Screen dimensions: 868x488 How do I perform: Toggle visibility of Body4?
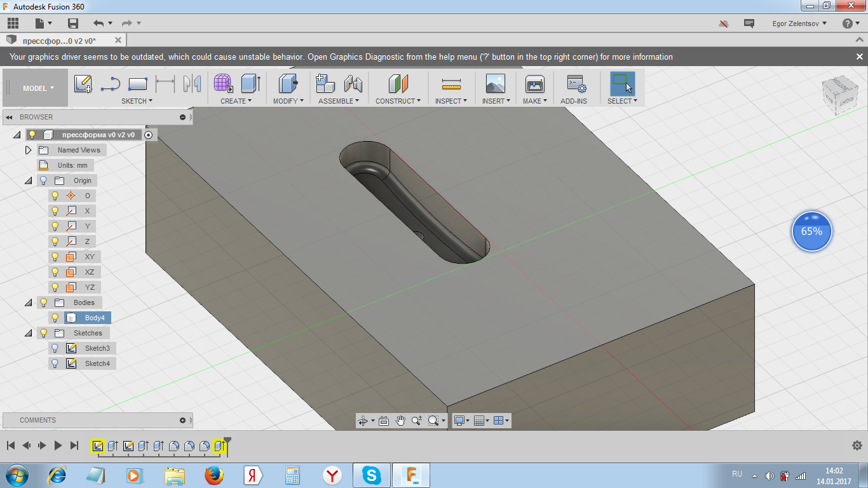[55, 318]
